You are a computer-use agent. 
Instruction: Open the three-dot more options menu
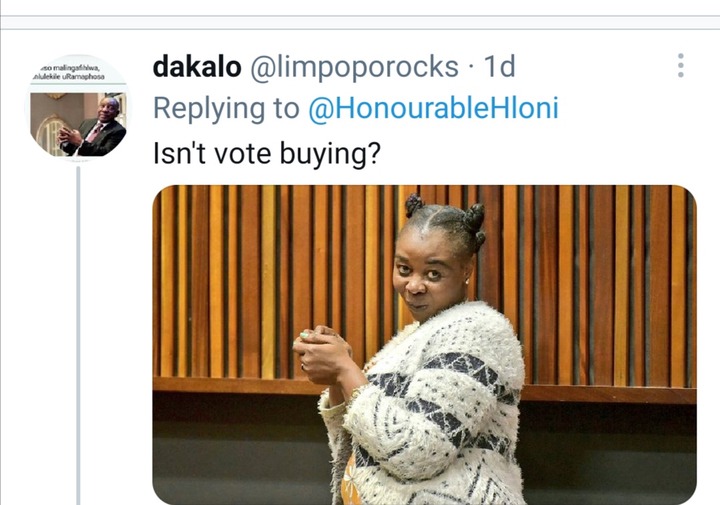click(681, 65)
